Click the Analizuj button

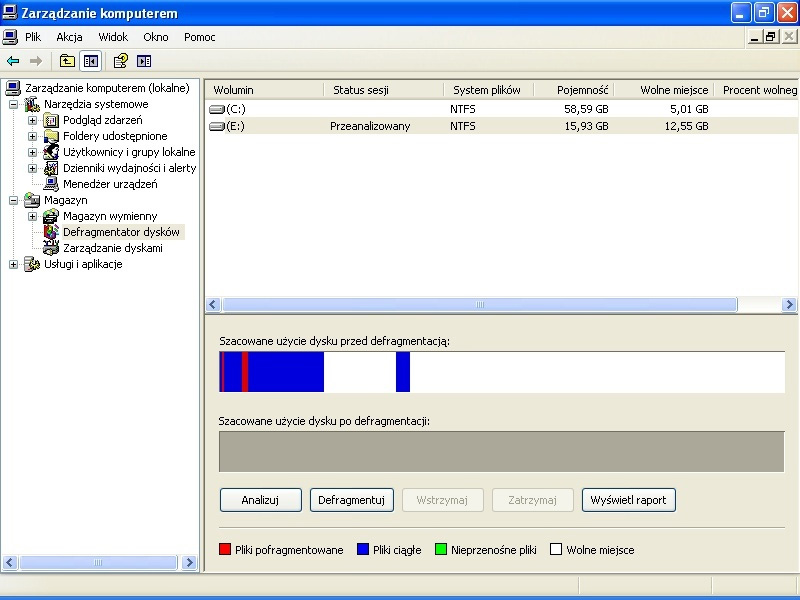[x=261, y=500]
